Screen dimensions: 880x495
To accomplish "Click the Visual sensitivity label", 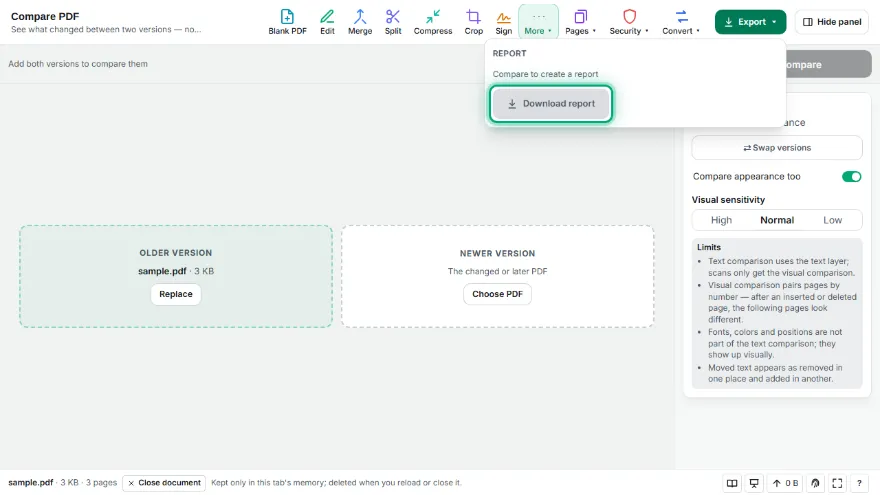I will pyautogui.click(x=728, y=200).
